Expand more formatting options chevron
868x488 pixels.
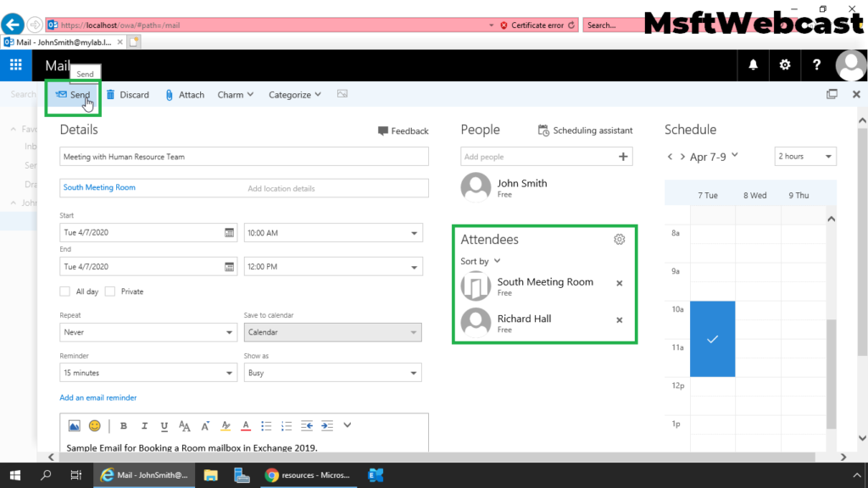coord(347,425)
